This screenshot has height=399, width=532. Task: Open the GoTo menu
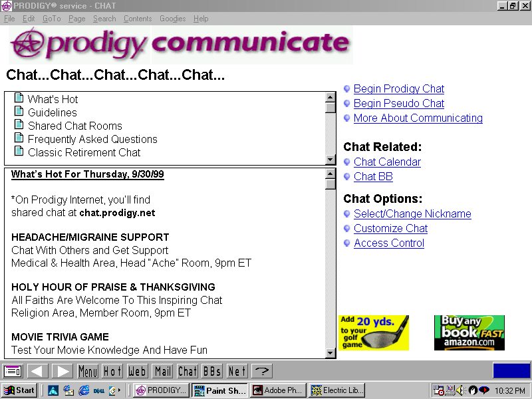[x=52, y=19]
